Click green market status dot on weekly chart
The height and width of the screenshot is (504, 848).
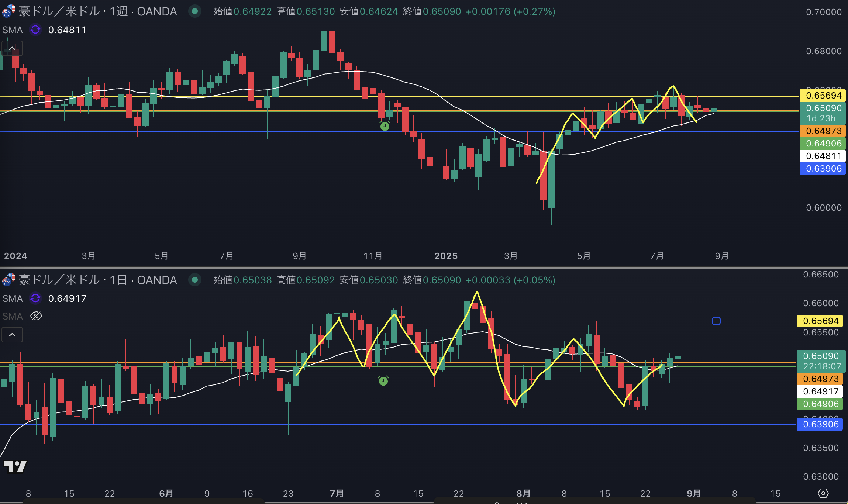tap(194, 11)
